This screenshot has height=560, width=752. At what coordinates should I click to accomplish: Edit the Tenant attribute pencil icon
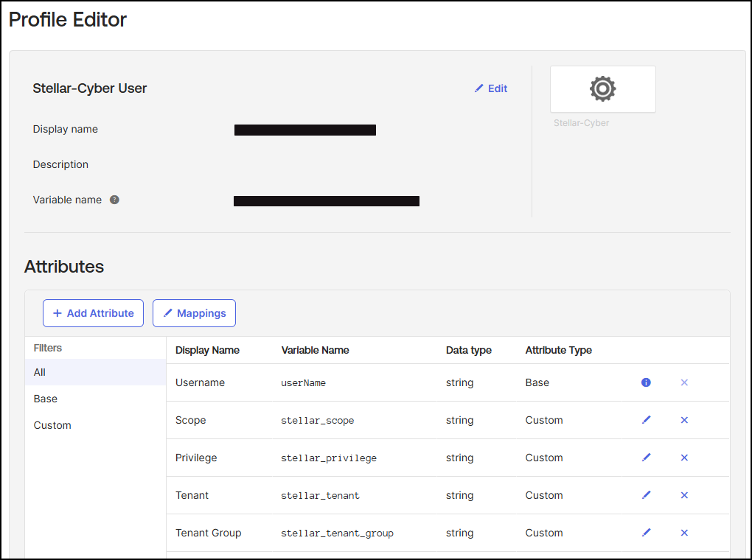pos(647,495)
